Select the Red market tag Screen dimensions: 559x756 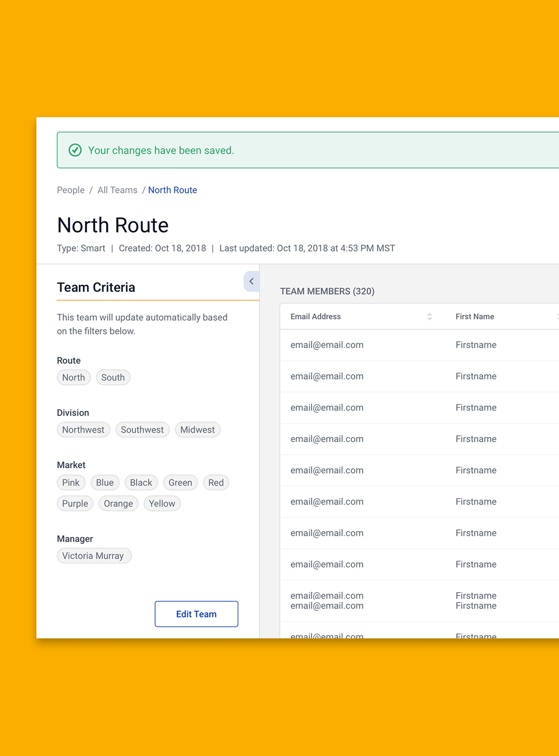pyautogui.click(x=216, y=483)
